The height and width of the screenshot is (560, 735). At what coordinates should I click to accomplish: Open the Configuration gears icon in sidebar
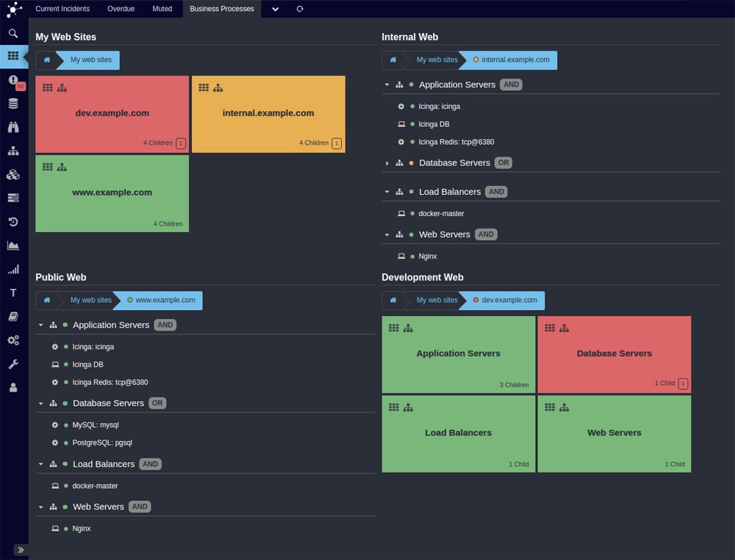pyautogui.click(x=13, y=340)
